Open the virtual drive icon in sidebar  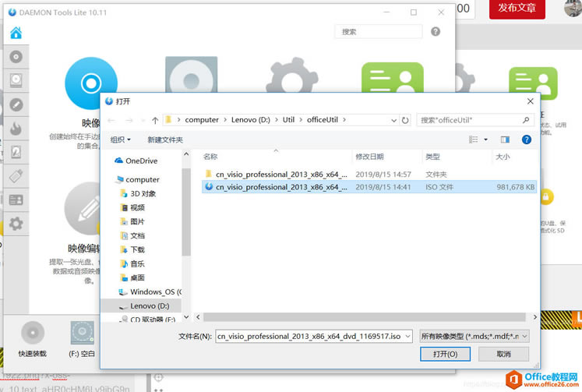tap(16, 80)
